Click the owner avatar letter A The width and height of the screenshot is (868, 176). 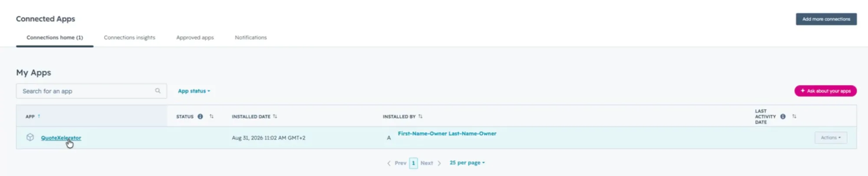coord(389,138)
